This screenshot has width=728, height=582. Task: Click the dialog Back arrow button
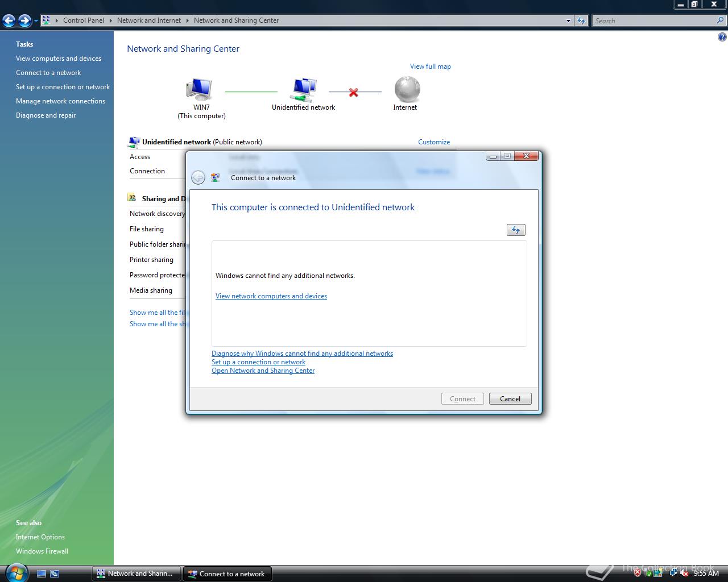198,178
